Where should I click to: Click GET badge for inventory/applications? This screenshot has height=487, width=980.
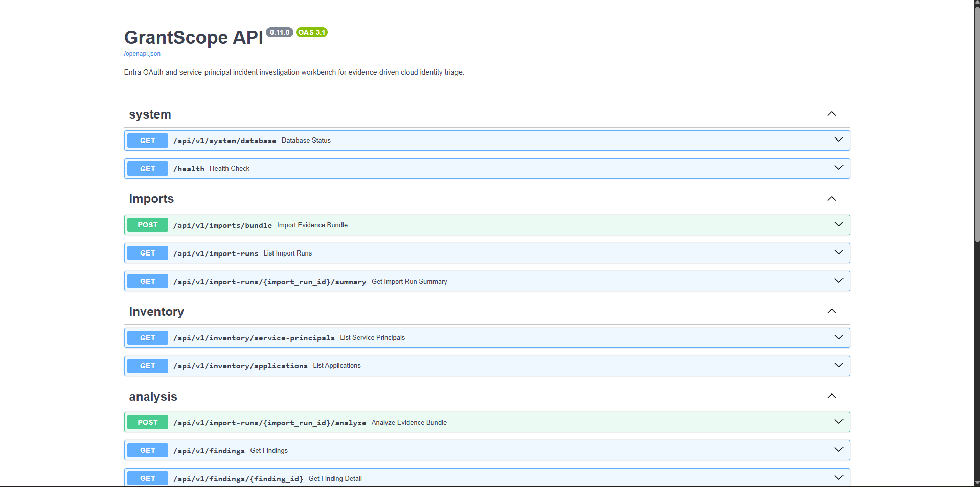click(x=148, y=366)
